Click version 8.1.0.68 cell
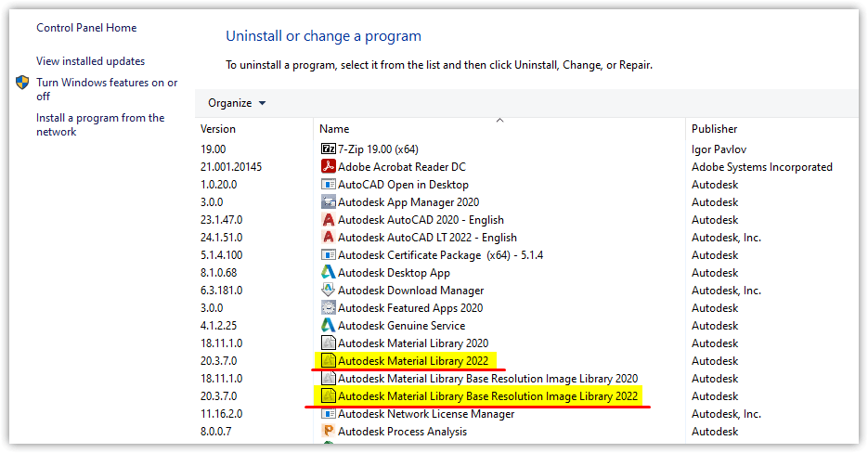Viewport: 868px width, 453px height. pos(219,273)
